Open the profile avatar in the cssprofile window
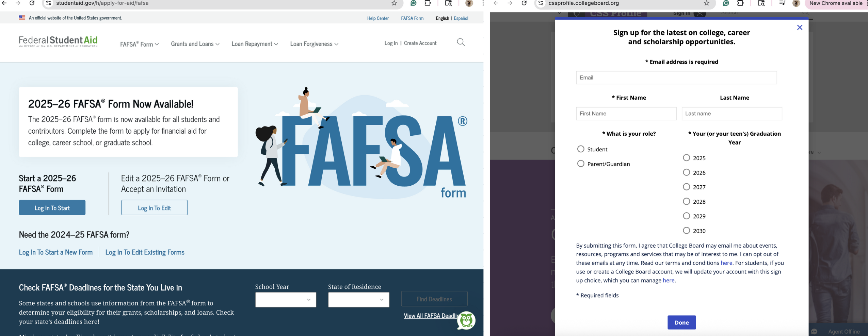The image size is (868, 336). coord(796,3)
